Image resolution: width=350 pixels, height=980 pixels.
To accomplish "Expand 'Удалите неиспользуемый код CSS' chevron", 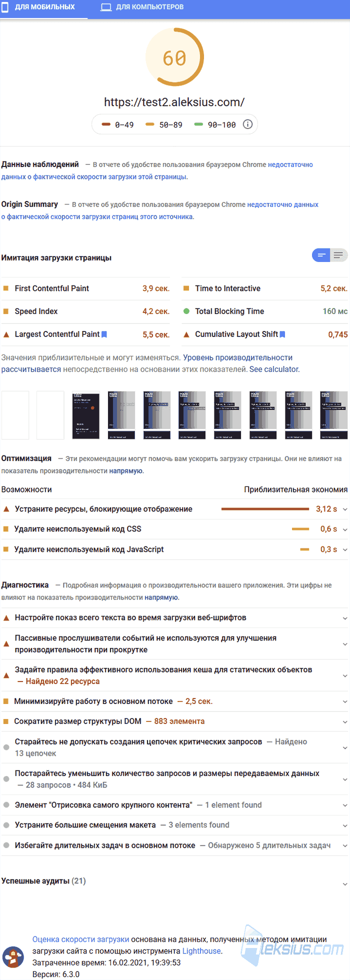I will coord(344,529).
